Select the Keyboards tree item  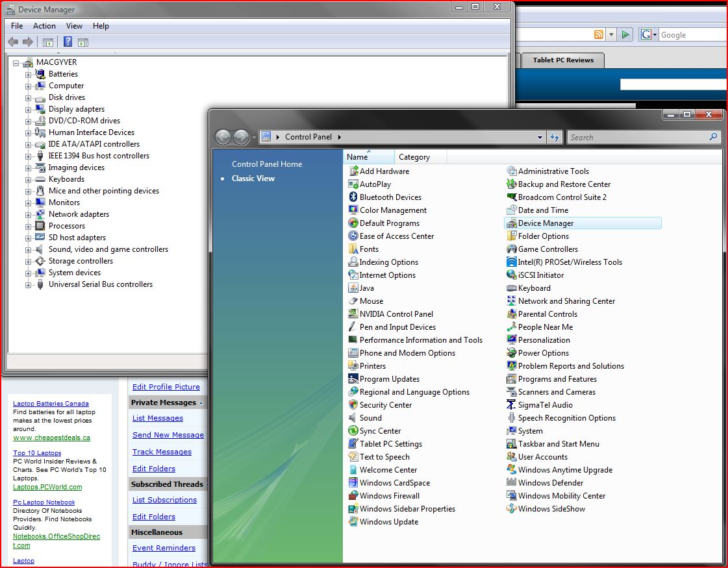click(x=66, y=179)
